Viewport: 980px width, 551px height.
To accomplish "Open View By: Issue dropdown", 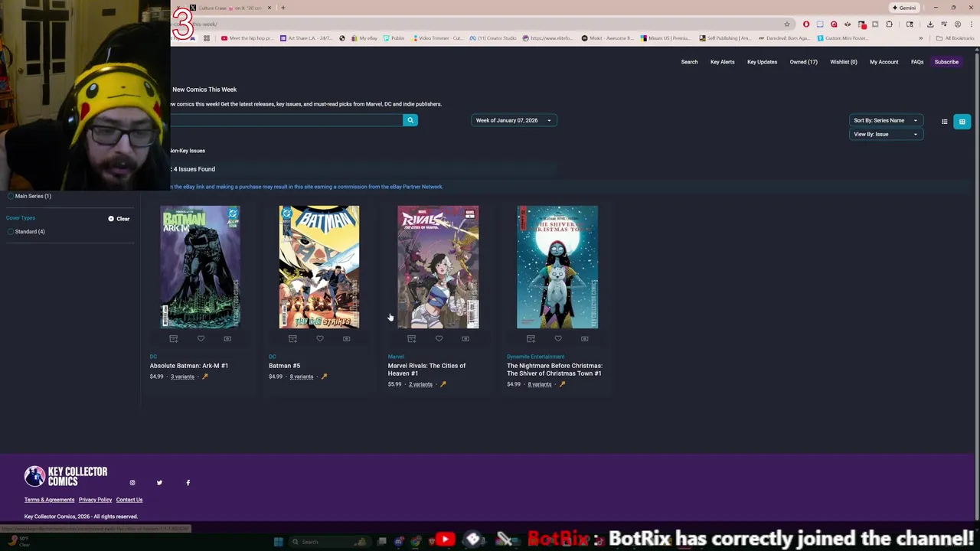I will pyautogui.click(x=886, y=134).
